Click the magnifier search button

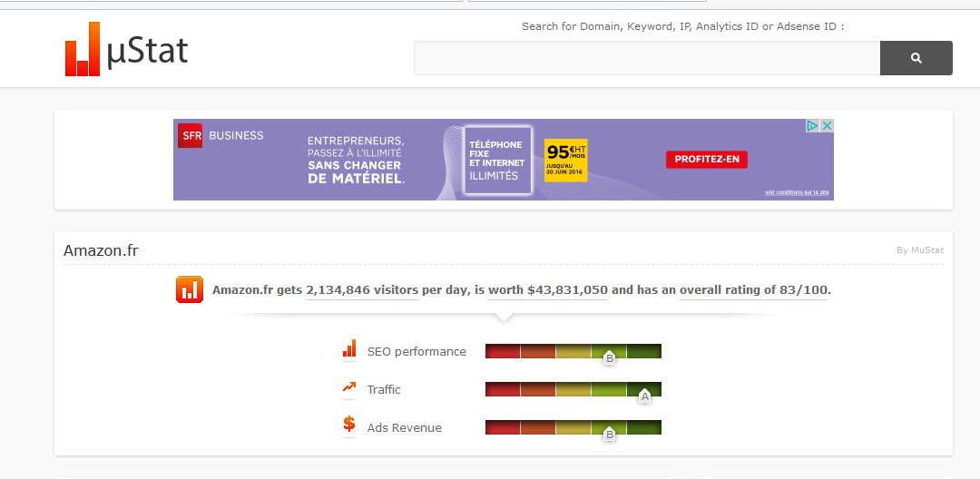(x=916, y=58)
